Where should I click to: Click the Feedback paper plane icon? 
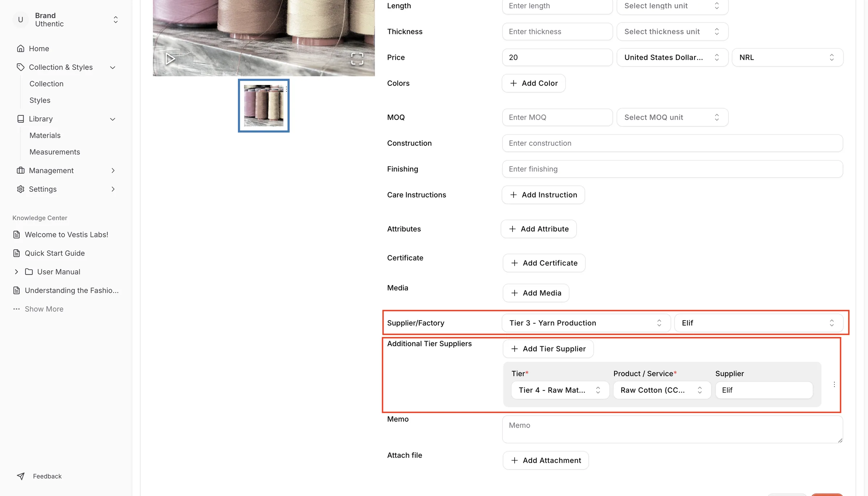(x=21, y=476)
